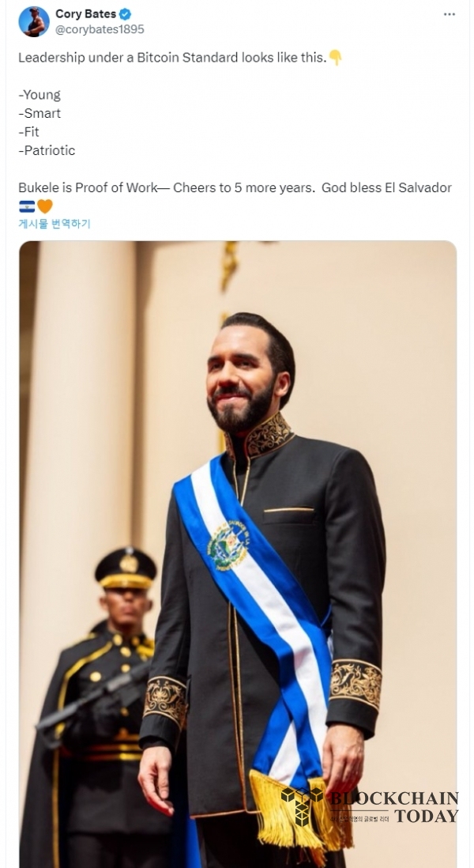Click the blue verified checkmark badge

pos(126,14)
